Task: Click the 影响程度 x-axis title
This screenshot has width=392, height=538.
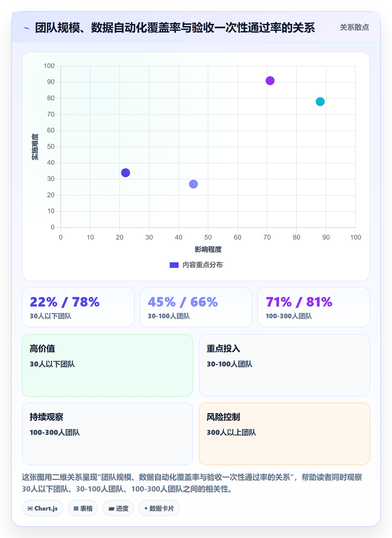Action: point(208,249)
